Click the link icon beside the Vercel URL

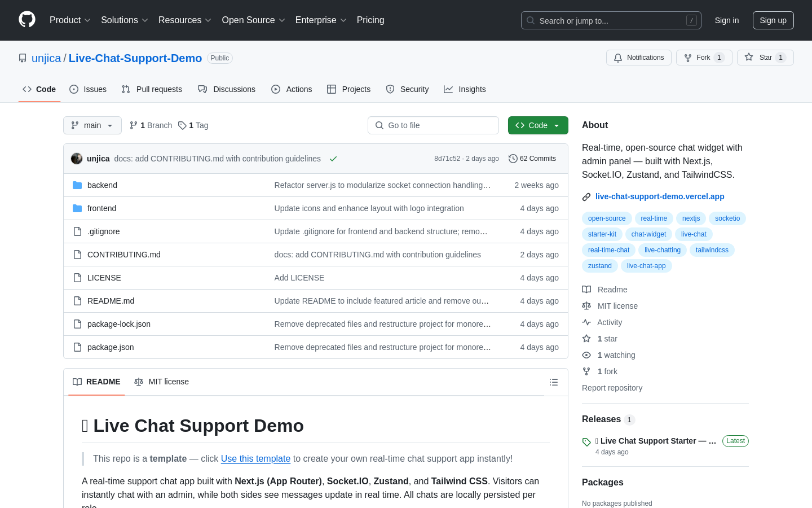[586, 197]
